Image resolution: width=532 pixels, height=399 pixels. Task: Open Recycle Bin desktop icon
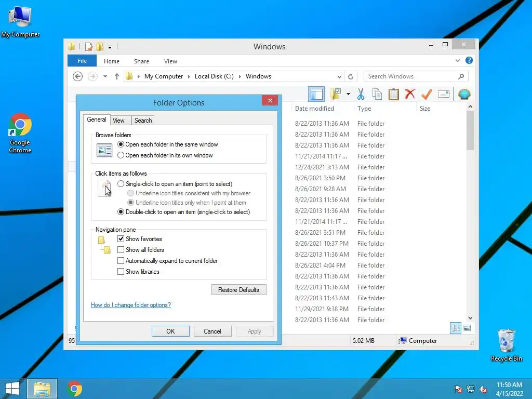pyautogui.click(x=506, y=345)
